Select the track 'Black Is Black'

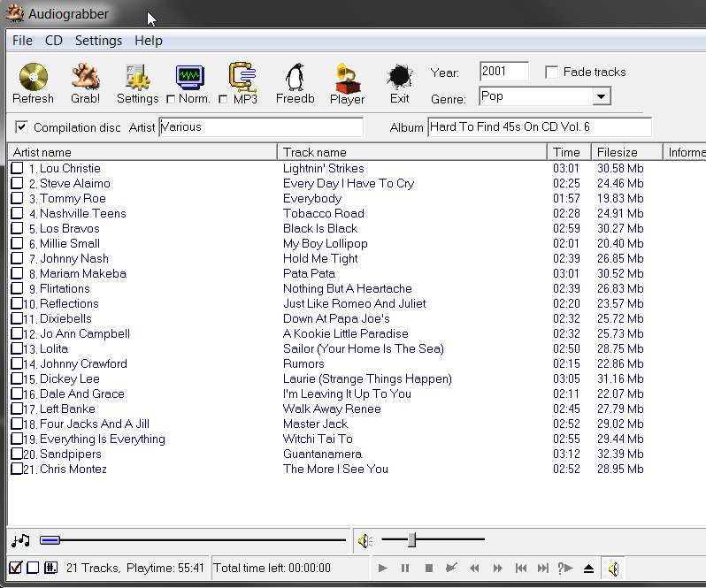320,228
